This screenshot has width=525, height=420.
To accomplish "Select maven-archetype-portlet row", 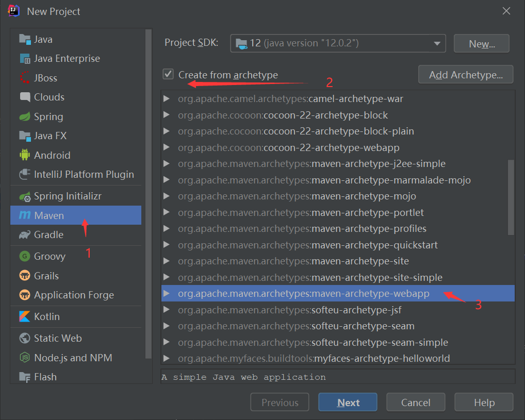I will [338, 212].
